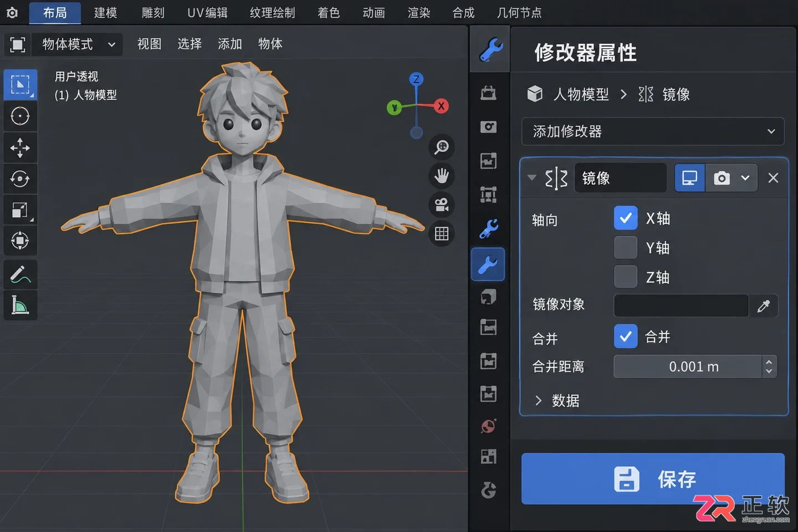Open the 物体模式 mode dropdown
This screenshot has width=798, height=532.
pyautogui.click(x=78, y=44)
